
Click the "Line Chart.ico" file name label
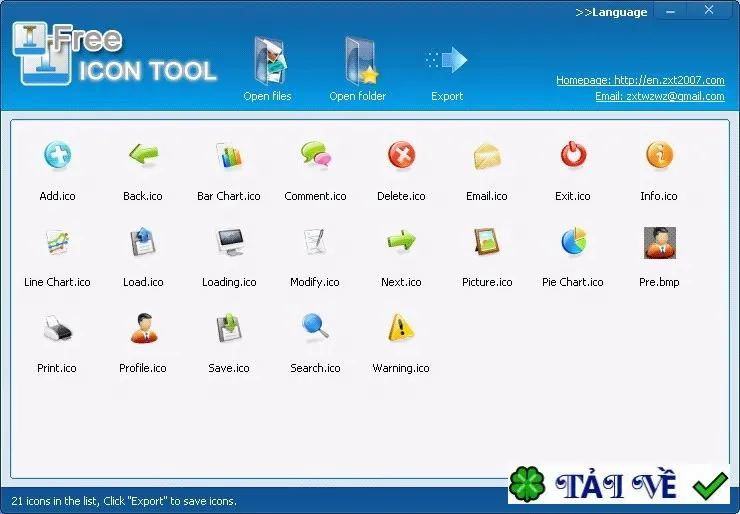[x=57, y=282]
